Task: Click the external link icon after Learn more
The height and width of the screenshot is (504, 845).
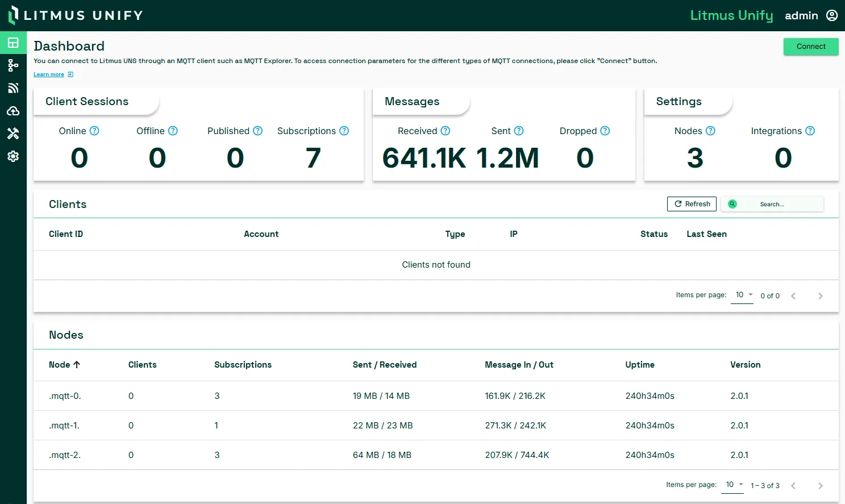Action: point(70,74)
